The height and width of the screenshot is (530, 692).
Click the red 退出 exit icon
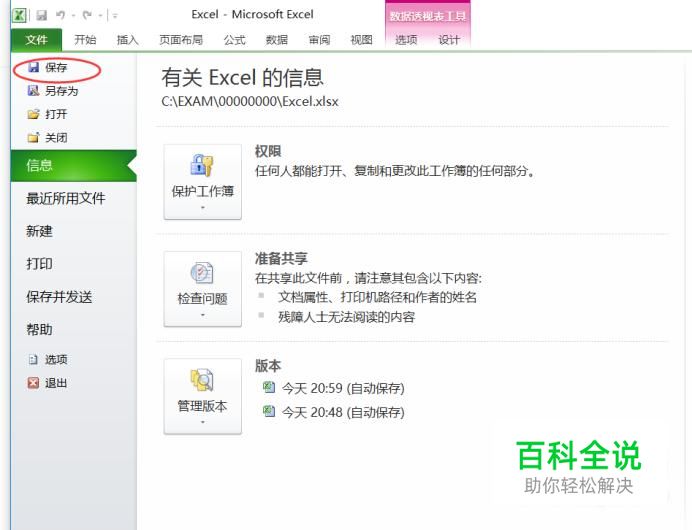tap(33, 383)
